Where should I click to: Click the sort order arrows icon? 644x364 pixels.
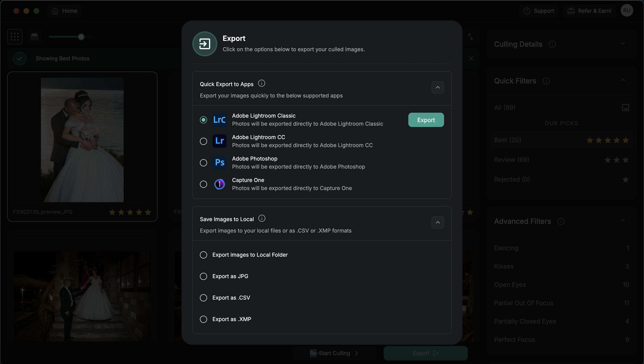pyautogui.click(x=470, y=37)
